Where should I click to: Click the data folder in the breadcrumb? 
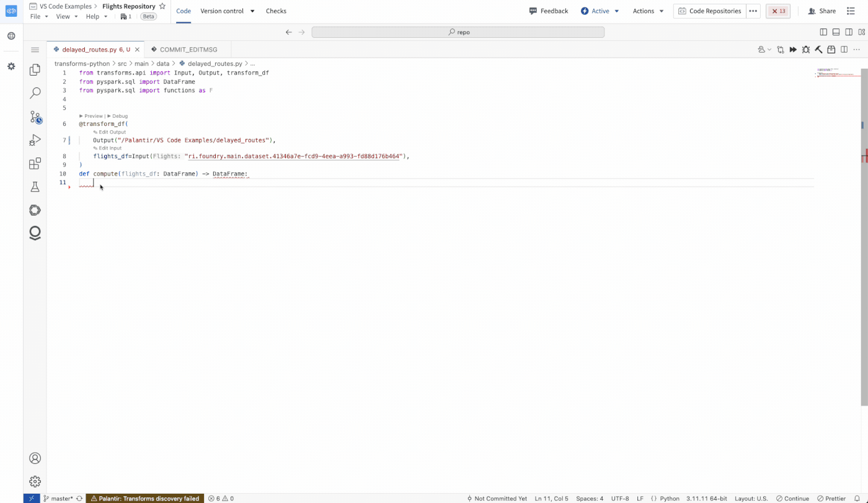(162, 63)
